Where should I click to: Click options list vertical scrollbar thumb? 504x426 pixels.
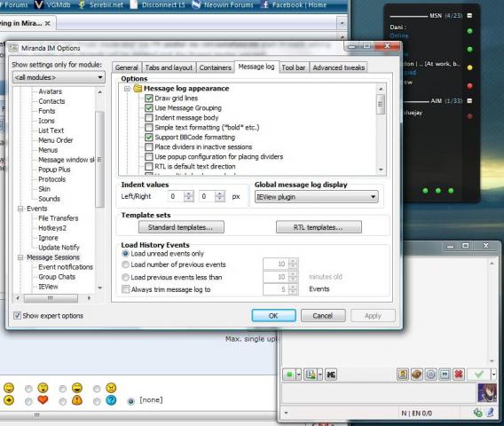pos(381,105)
